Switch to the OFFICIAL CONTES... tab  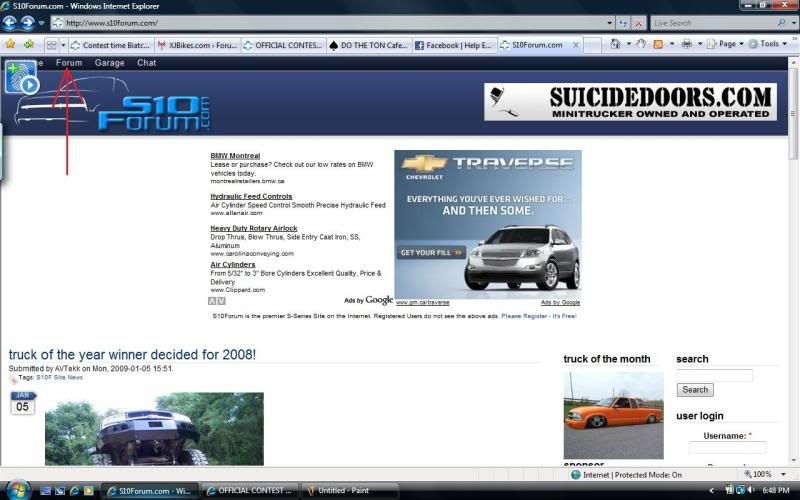pyautogui.click(x=283, y=45)
